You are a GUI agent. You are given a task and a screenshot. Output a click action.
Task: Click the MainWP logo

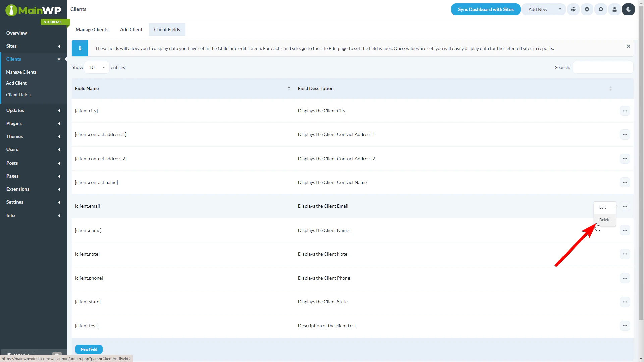coord(33,10)
